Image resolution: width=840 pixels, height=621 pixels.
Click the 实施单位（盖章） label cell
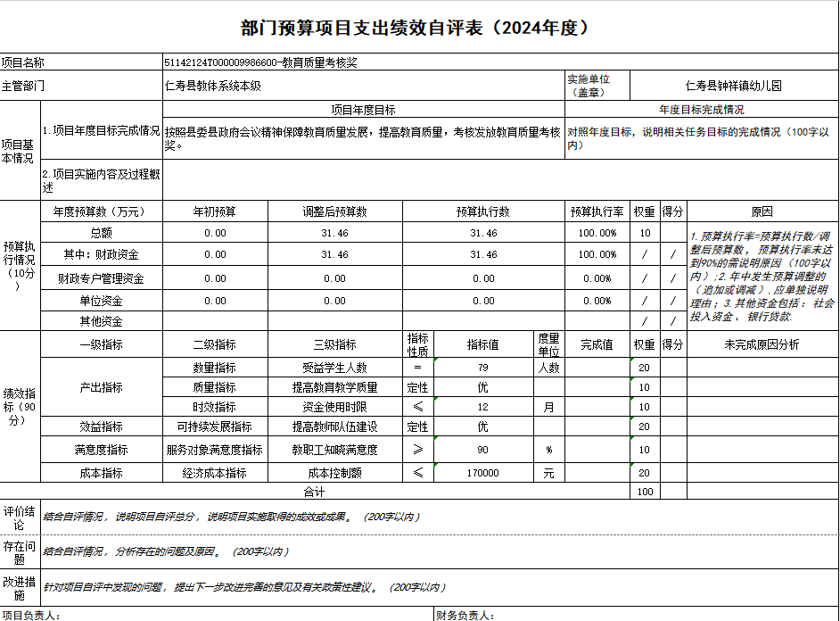tap(597, 86)
